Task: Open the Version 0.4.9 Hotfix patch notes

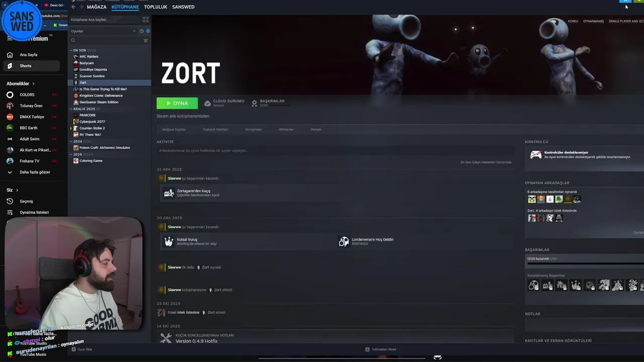Action: [196, 341]
